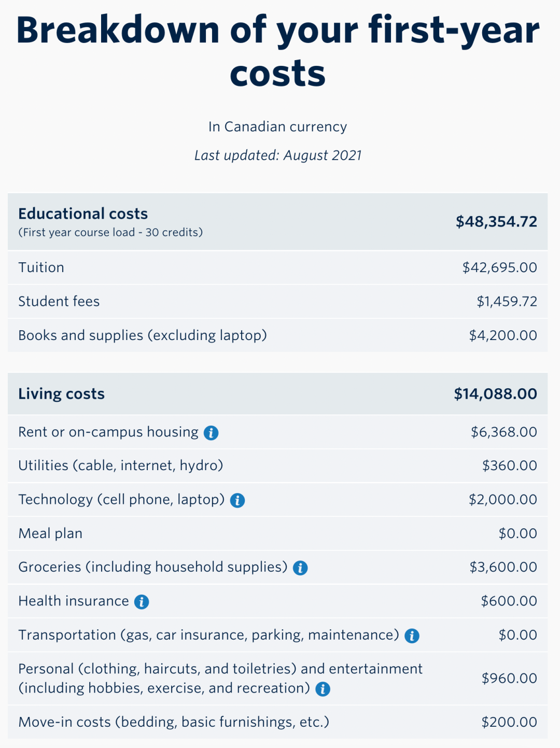The height and width of the screenshot is (748, 560).
Task: Click Utilities (cable, internet, hydro) row
Action: point(277,465)
